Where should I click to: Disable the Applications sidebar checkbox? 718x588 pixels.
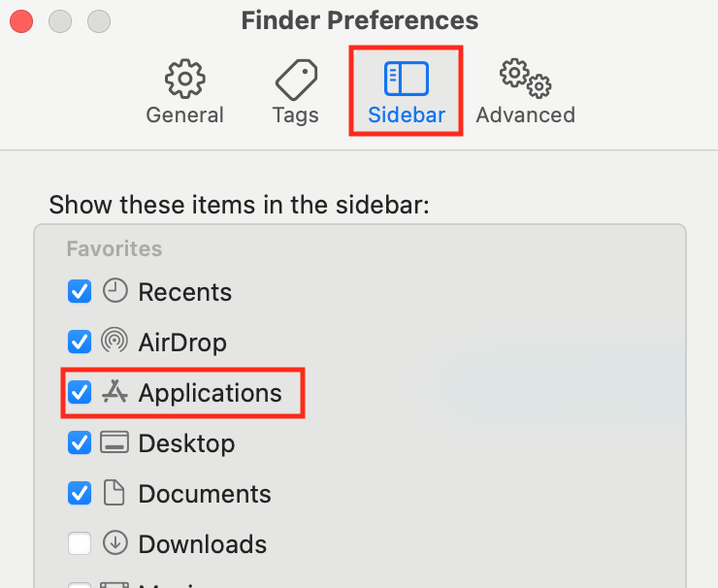[80, 392]
